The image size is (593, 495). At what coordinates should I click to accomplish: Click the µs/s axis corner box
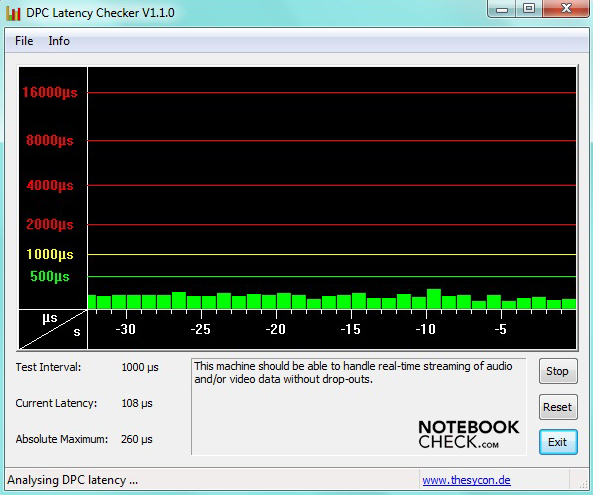[53, 329]
